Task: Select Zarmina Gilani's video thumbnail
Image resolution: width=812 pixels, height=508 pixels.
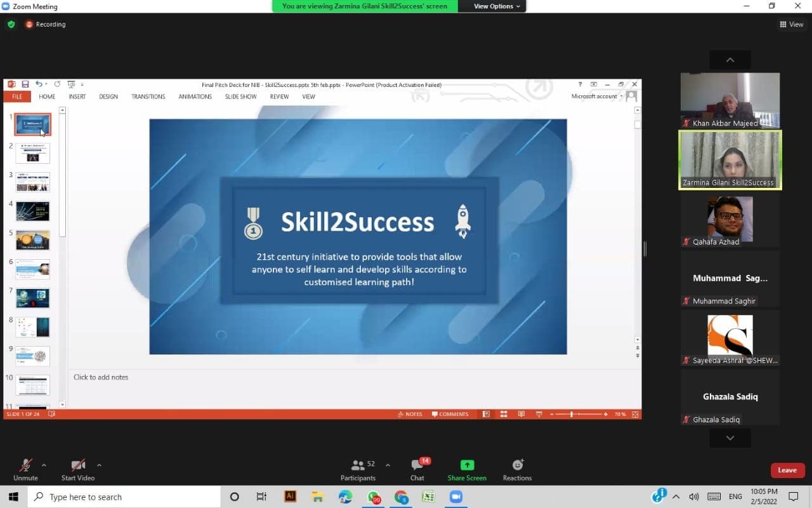Action: tap(730, 159)
